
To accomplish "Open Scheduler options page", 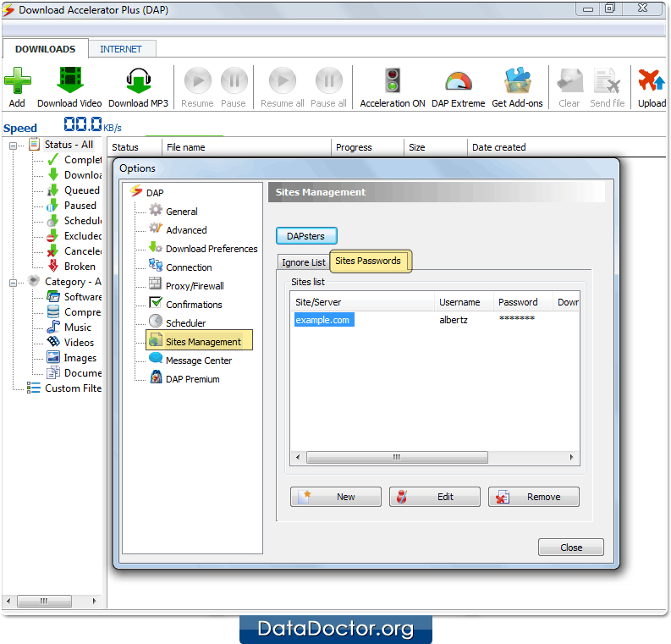I will pyautogui.click(x=178, y=323).
